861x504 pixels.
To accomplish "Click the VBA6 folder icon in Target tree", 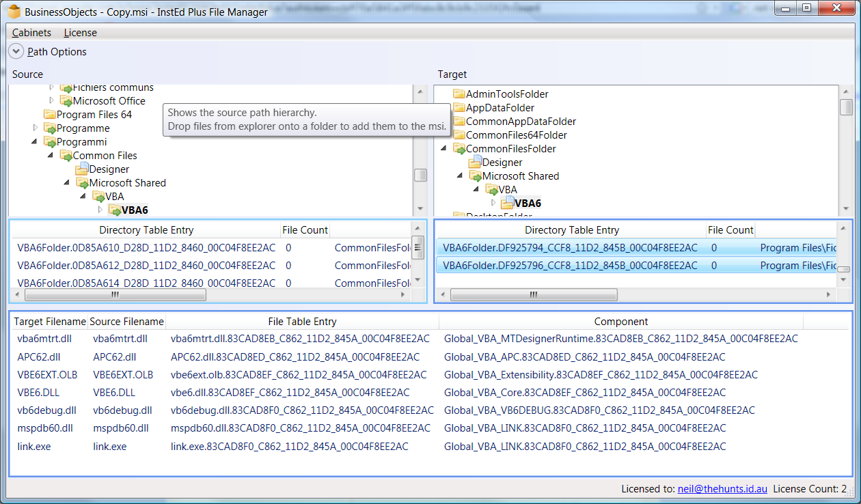I will coord(508,204).
